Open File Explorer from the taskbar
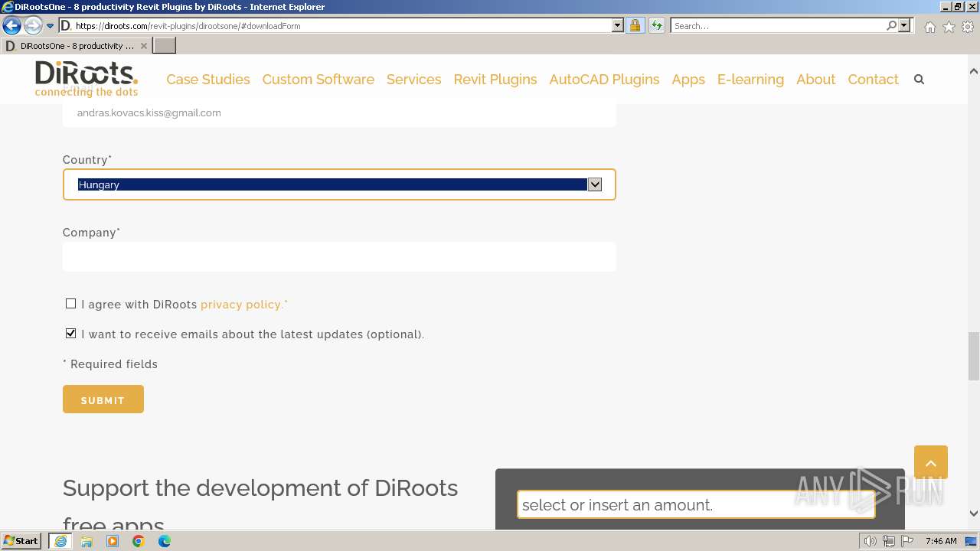Image resolution: width=980 pixels, height=551 pixels. click(87, 541)
